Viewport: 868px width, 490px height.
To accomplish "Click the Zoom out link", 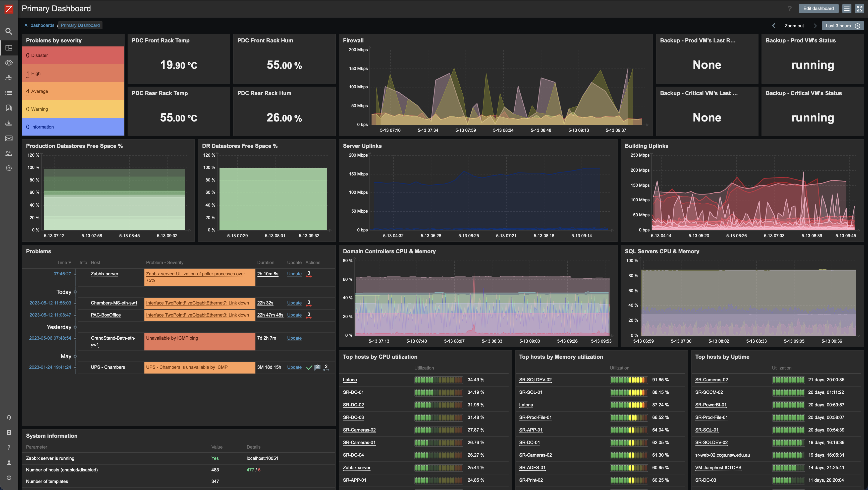I will coord(794,26).
